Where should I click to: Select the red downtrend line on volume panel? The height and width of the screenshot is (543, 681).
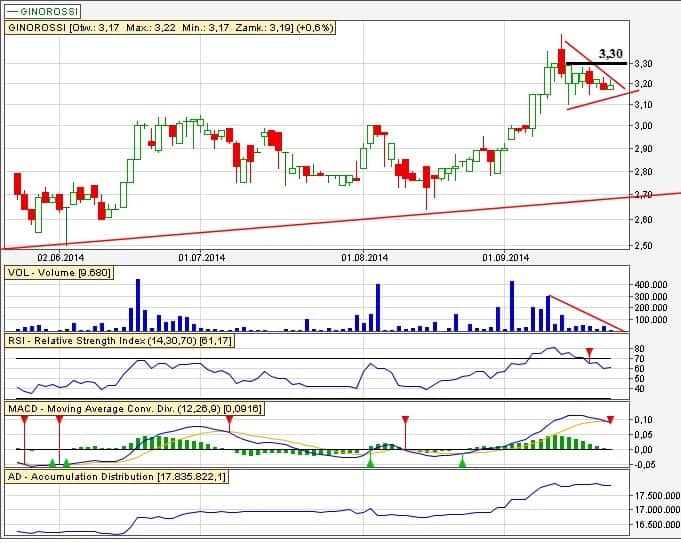(x=587, y=313)
